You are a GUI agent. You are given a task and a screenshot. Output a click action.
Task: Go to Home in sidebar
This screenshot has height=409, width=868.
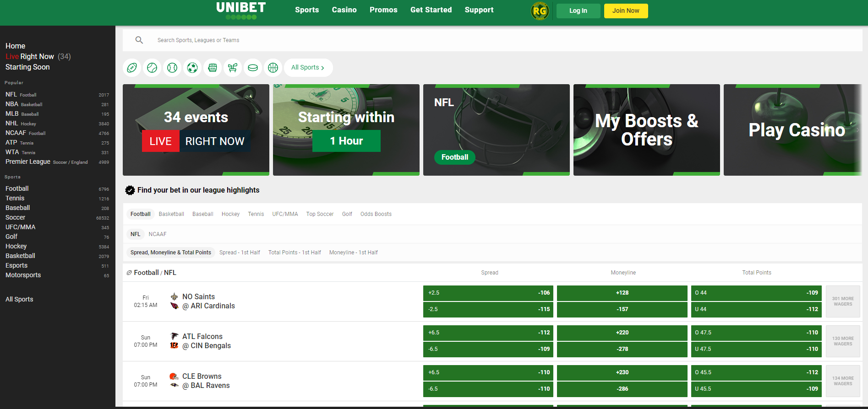[x=16, y=46]
